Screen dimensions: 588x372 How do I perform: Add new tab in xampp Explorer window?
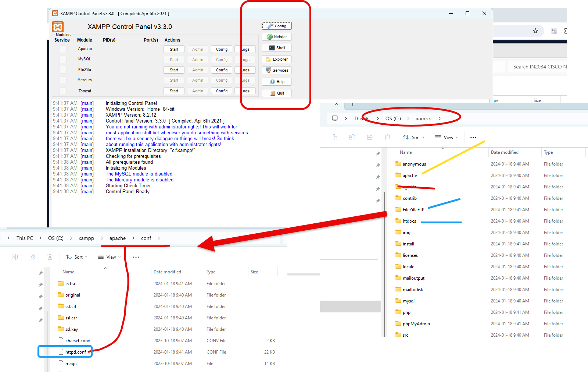click(352, 104)
